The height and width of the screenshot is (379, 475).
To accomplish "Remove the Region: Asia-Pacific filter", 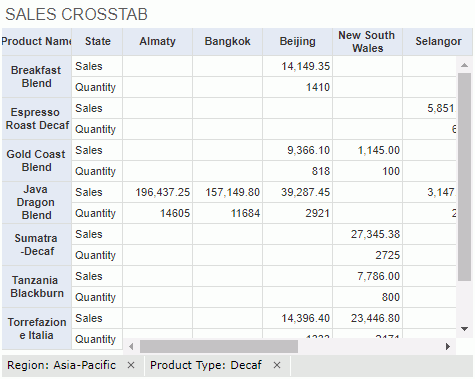I will tap(131, 365).
